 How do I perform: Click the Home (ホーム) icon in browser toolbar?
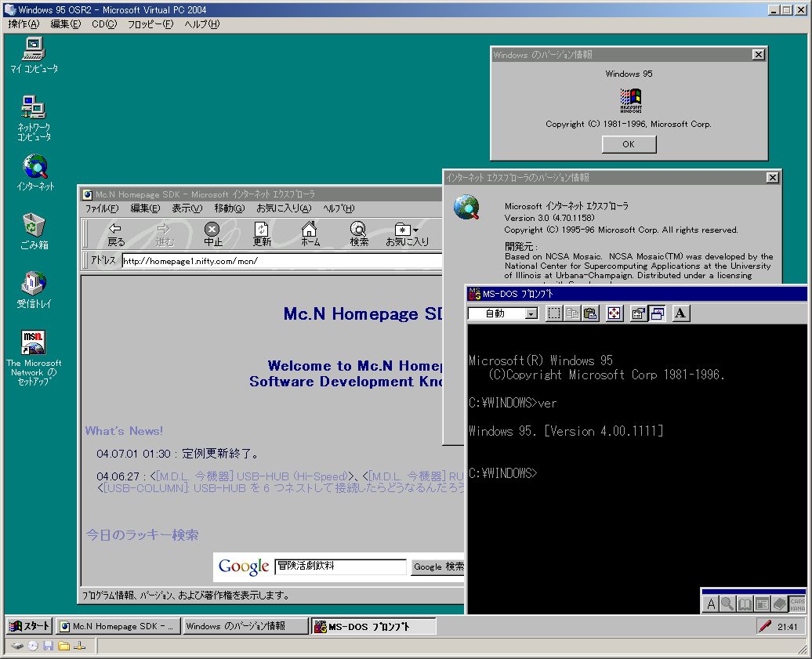pos(310,234)
